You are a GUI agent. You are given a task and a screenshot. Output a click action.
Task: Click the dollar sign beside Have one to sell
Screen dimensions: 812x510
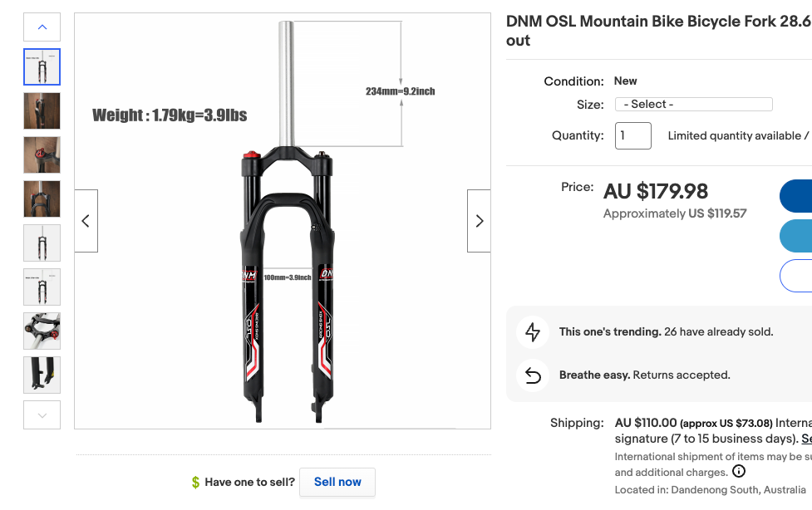pyautogui.click(x=194, y=482)
